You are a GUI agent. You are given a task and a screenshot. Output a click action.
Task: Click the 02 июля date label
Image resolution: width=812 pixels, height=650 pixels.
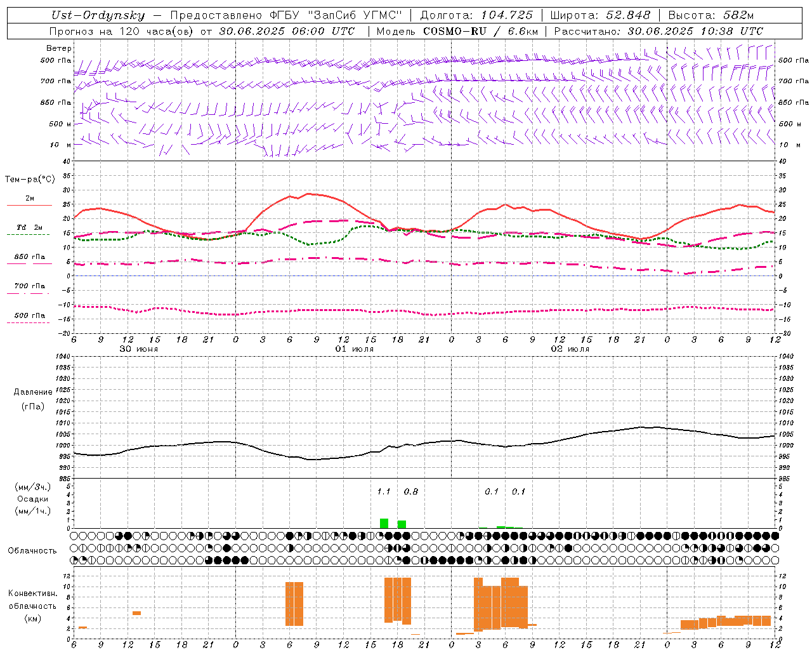pyautogui.click(x=570, y=349)
